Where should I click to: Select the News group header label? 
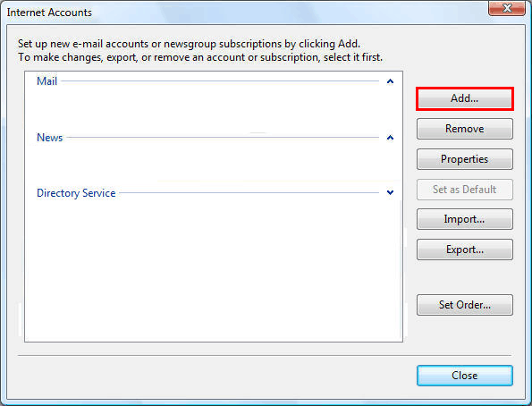(49, 138)
